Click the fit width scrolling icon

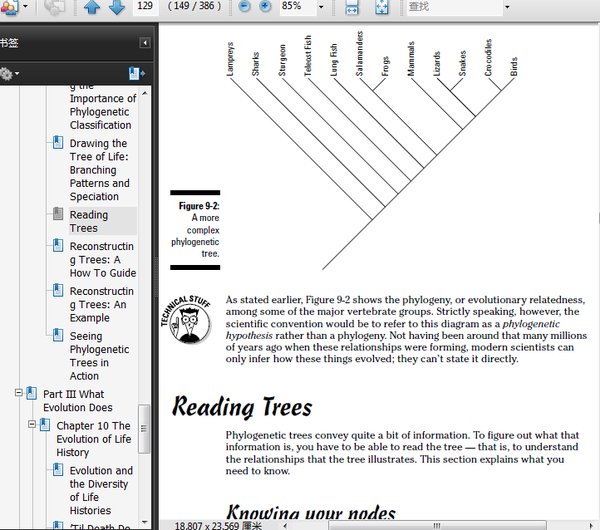[x=352, y=7]
